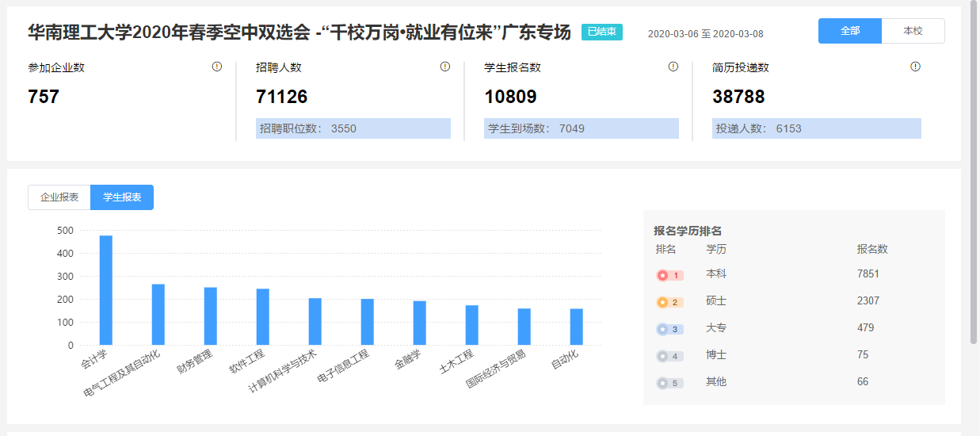The image size is (980, 436).
Task: Click the rank 5 medal badge
Action: [x=669, y=383]
